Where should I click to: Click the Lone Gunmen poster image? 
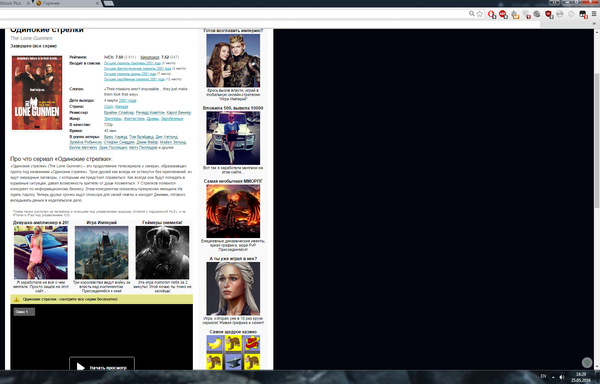tap(37, 93)
